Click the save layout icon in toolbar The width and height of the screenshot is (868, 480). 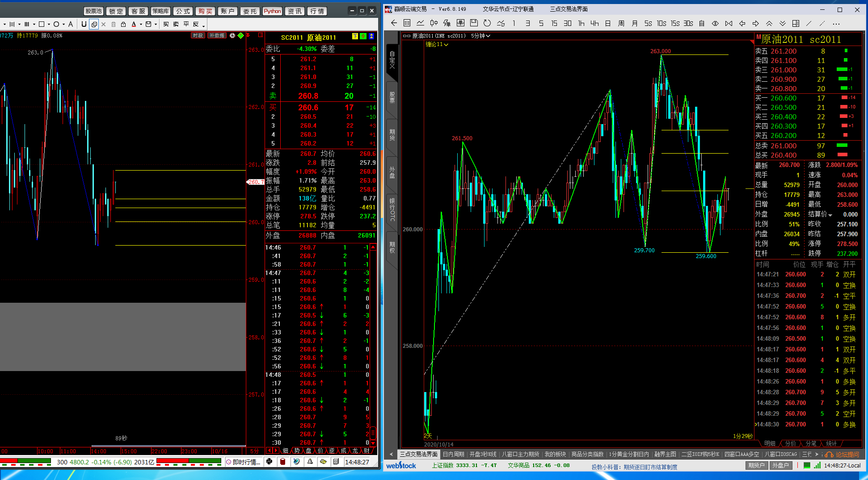click(x=474, y=23)
